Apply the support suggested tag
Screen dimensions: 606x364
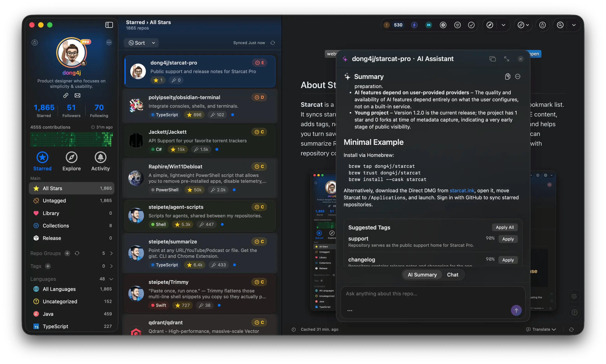(508, 239)
